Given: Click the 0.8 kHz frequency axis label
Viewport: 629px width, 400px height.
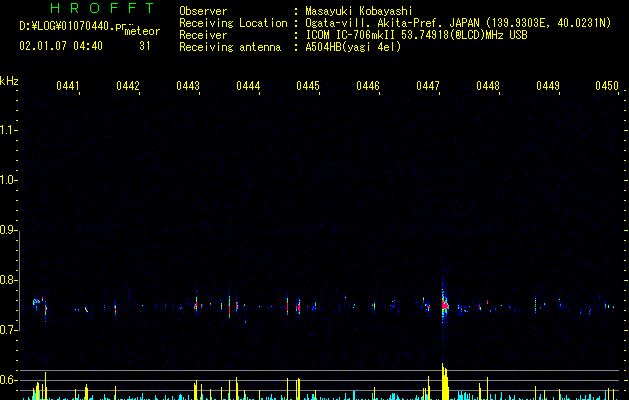Looking at the screenshot, I should pos(8,280).
